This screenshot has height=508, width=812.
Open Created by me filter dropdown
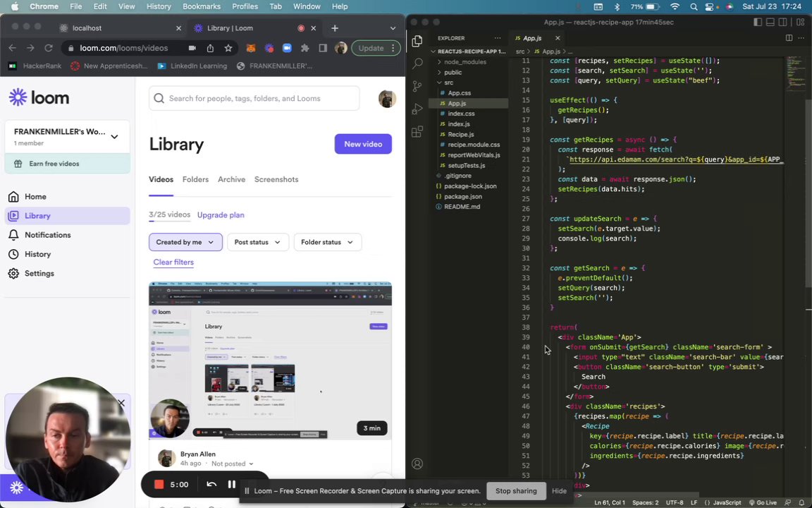pyautogui.click(x=185, y=242)
